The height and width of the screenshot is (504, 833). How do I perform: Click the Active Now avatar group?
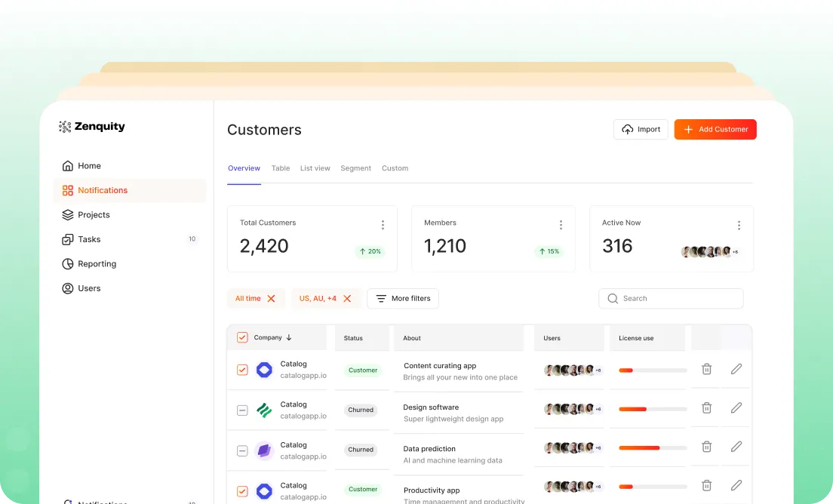click(710, 252)
